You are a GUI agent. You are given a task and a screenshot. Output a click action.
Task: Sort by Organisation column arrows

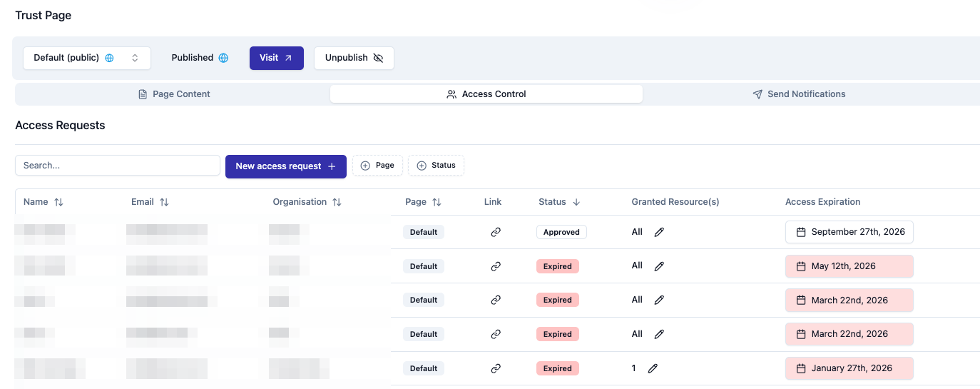click(x=337, y=202)
